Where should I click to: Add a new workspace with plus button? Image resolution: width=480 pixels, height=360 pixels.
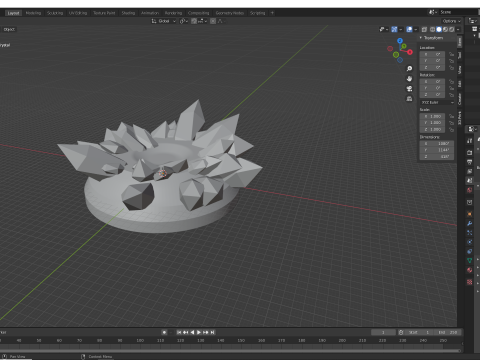(272, 13)
